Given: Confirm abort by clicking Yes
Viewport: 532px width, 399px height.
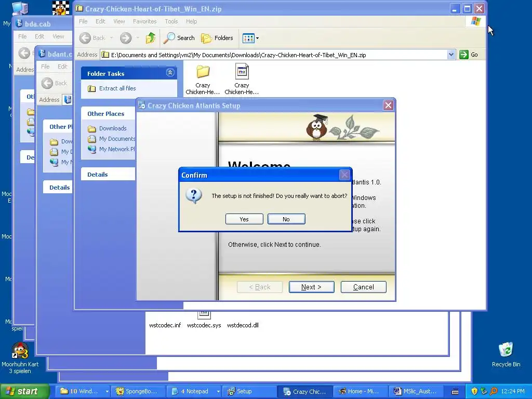Looking at the screenshot, I should coord(244,219).
